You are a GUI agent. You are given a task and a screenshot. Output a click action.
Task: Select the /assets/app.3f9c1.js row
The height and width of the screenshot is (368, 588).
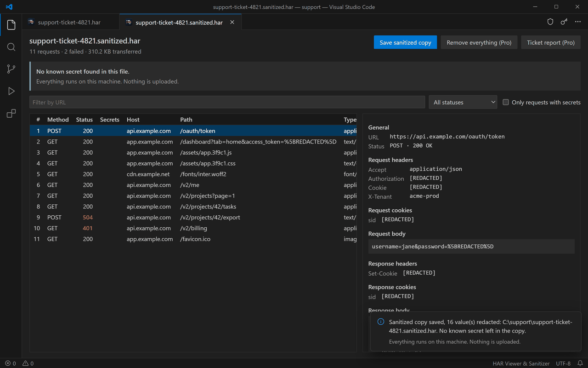point(193,153)
